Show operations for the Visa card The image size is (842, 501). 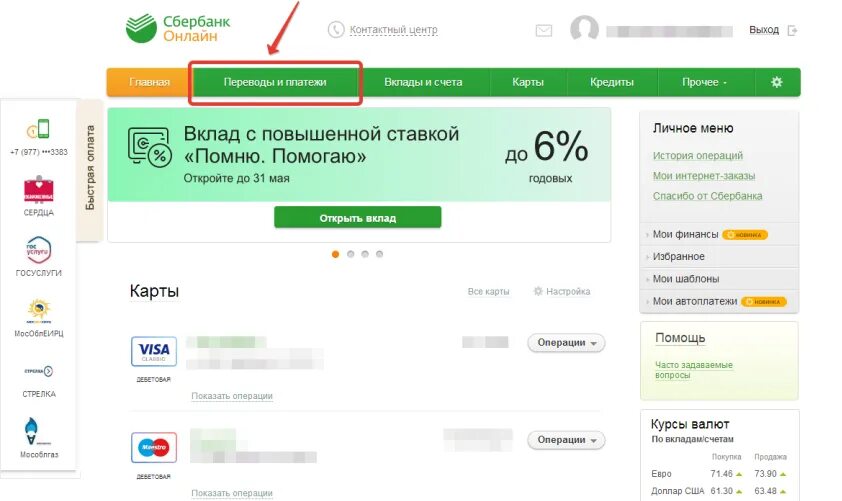pyautogui.click(x=232, y=396)
